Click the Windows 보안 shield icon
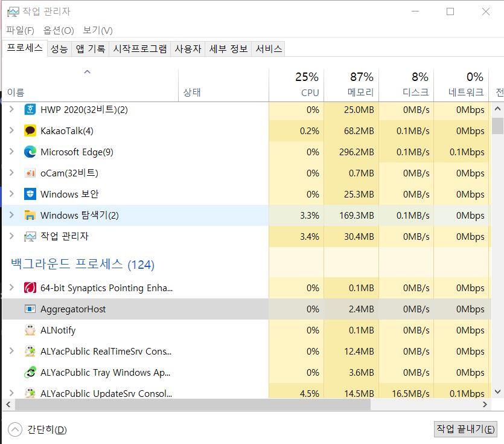Screen dimensions: 504x444 point(30,194)
